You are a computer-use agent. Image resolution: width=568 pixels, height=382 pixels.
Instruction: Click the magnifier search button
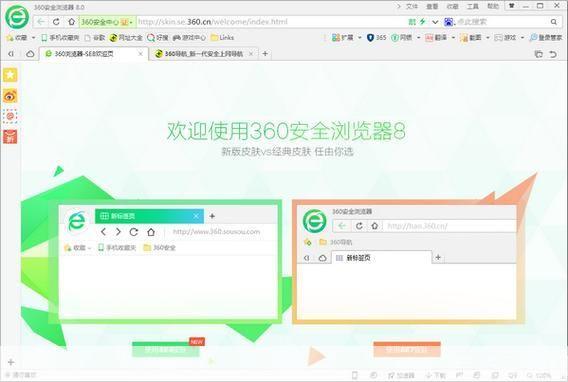tap(554, 22)
